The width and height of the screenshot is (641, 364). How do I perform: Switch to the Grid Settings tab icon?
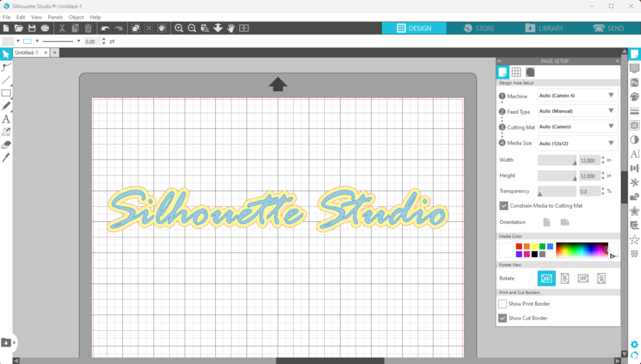[x=516, y=73]
